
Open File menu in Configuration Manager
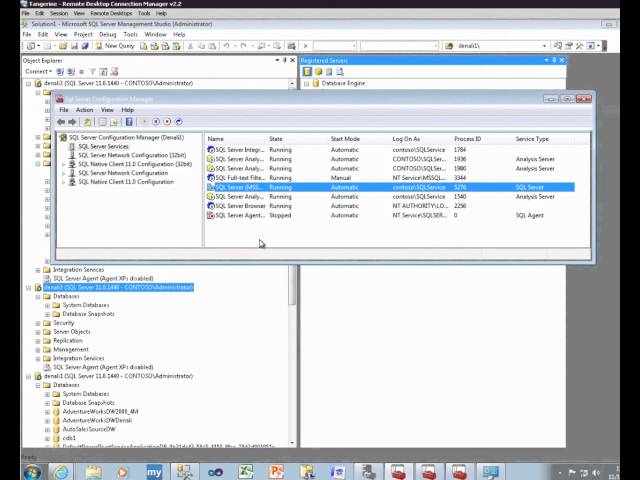point(64,110)
